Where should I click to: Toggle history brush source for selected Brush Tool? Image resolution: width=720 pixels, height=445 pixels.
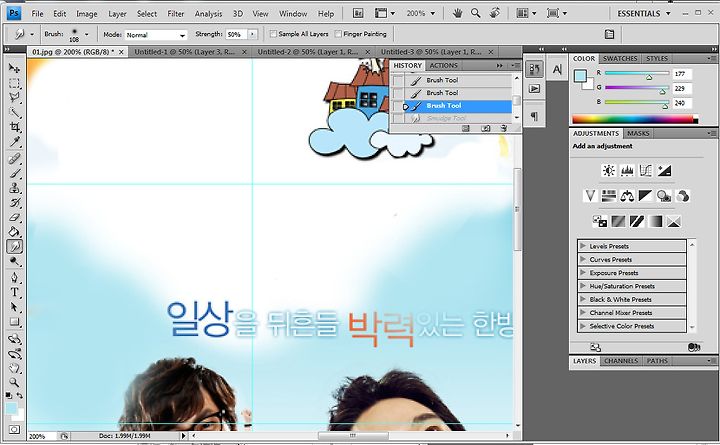(398, 106)
